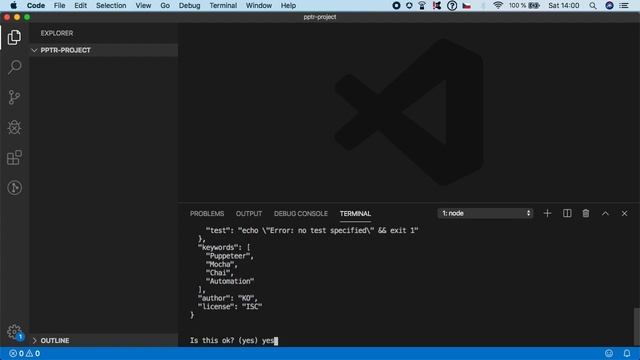Open the Apple menu
The image size is (640, 360).
click(13, 6)
